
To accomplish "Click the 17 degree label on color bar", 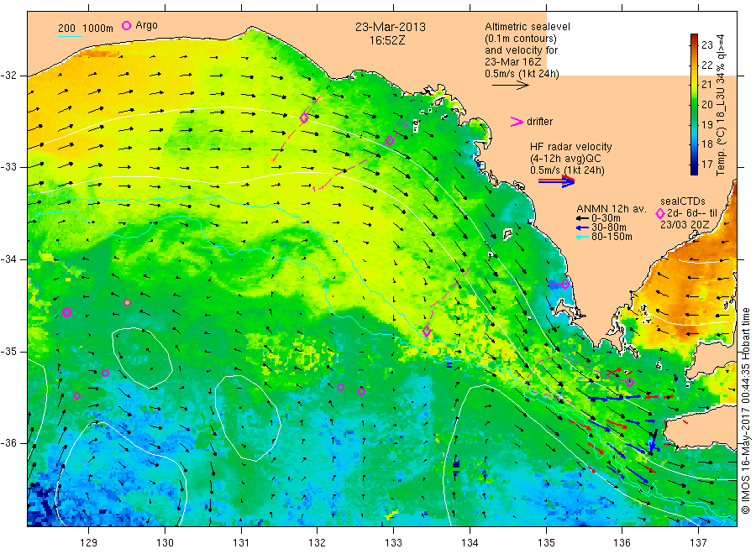I will tap(706, 165).
